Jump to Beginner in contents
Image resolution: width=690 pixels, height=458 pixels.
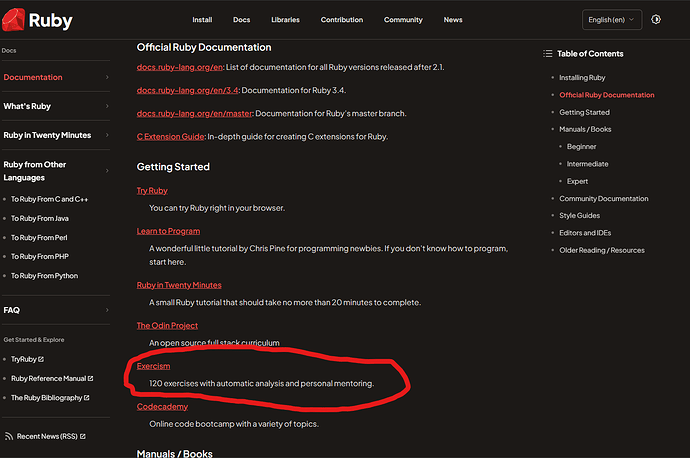581,147
